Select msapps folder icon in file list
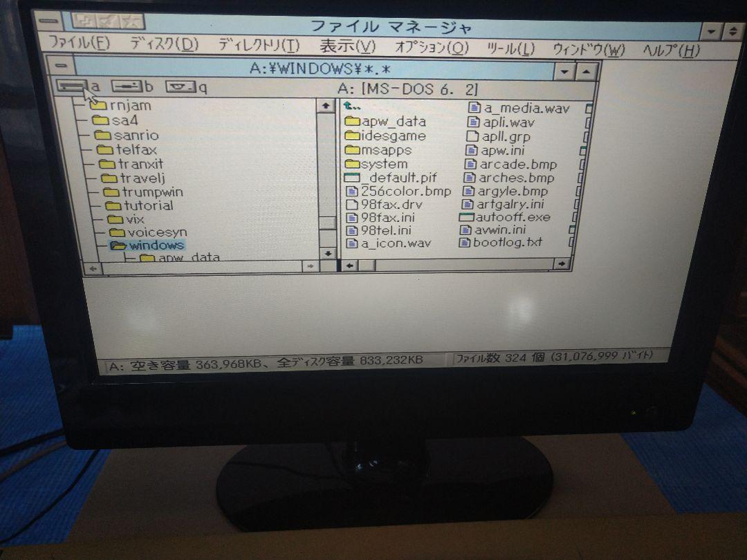 point(353,150)
